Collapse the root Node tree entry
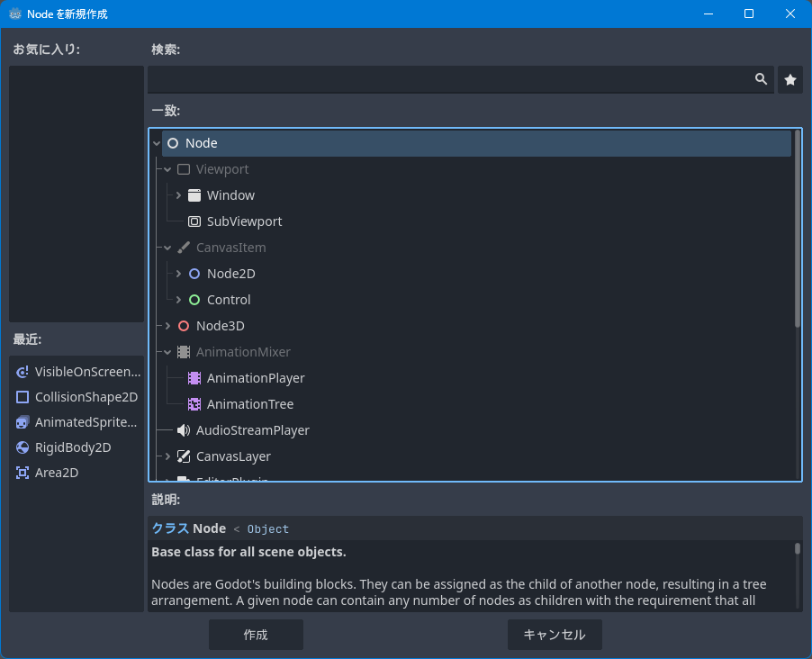The height and width of the screenshot is (659, 812). coord(157,143)
